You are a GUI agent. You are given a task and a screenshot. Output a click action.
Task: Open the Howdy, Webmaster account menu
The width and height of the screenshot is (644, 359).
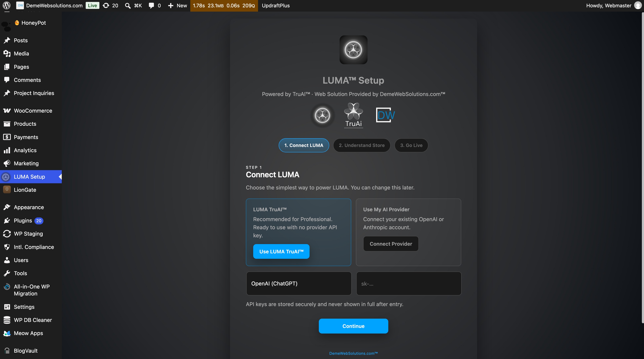[x=614, y=6]
